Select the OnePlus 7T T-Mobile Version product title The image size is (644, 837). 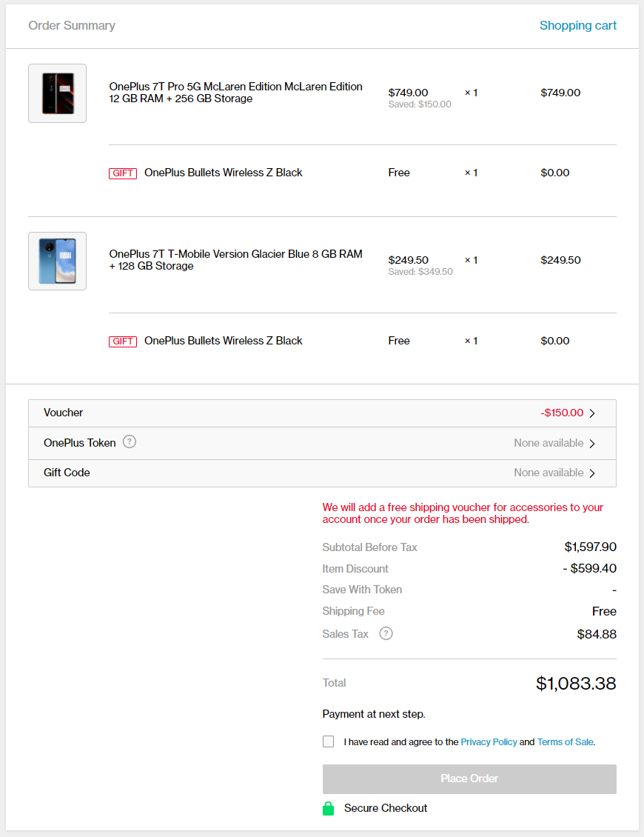[x=235, y=260]
